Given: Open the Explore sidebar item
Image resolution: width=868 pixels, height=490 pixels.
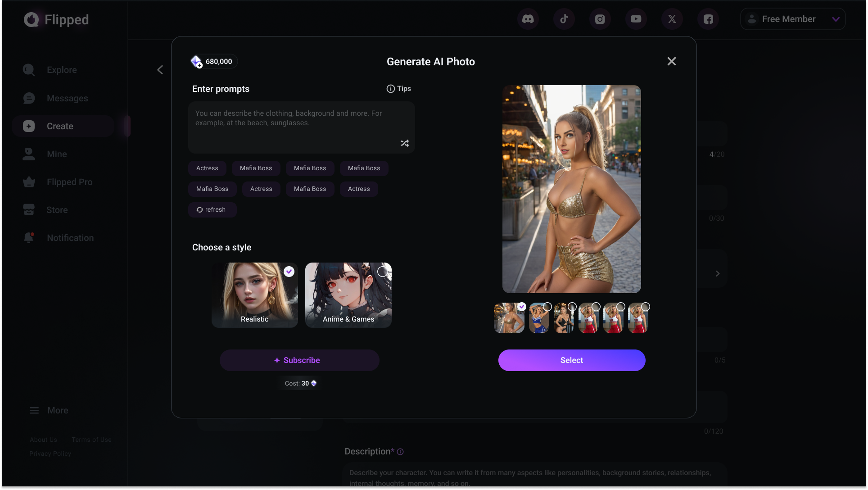Looking at the screenshot, I should 61,70.
